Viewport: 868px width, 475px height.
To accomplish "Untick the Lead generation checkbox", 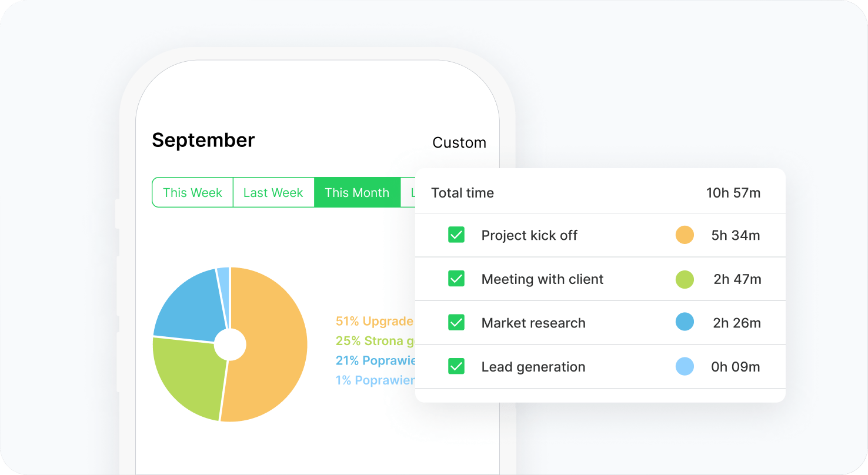I will click(x=456, y=367).
